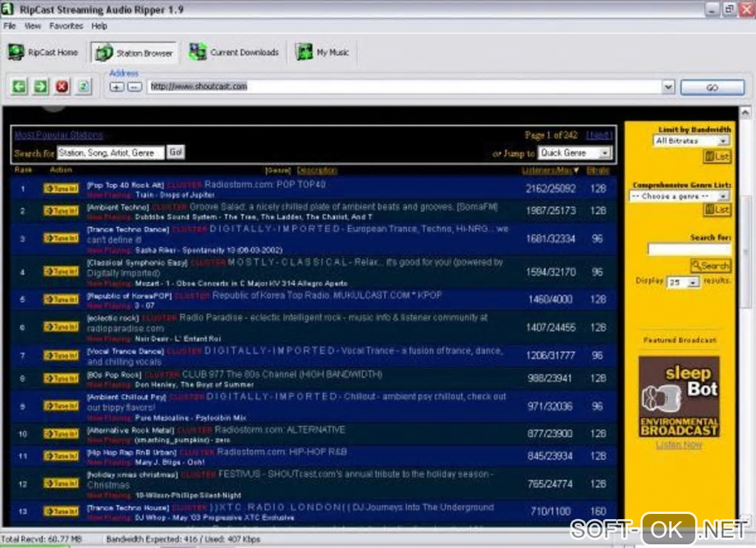756x548 pixels.
Task: Tune in to Mostly Classical station
Action: click(x=61, y=272)
